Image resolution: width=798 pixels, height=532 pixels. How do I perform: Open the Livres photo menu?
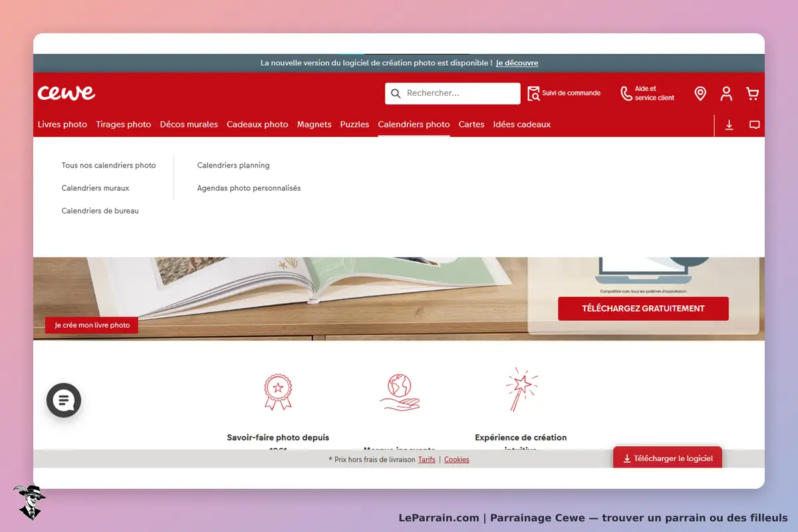pyautogui.click(x=63, y=124)
